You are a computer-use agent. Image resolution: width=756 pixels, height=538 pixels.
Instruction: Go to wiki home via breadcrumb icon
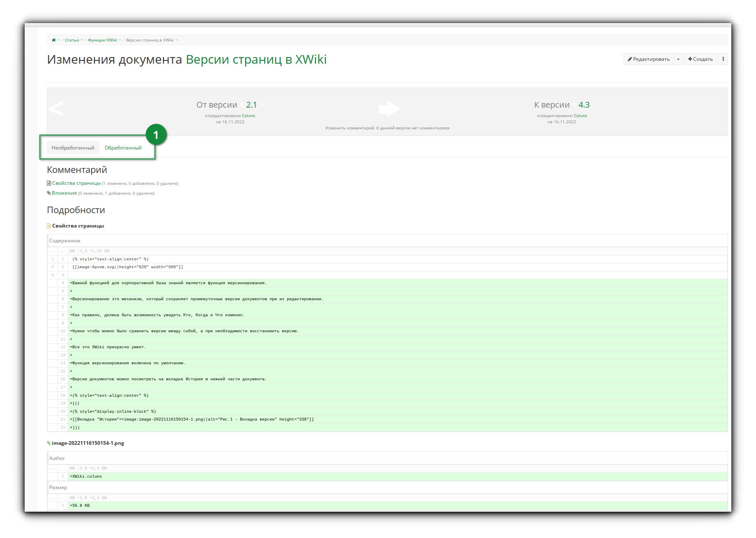[x=53, y=40]
